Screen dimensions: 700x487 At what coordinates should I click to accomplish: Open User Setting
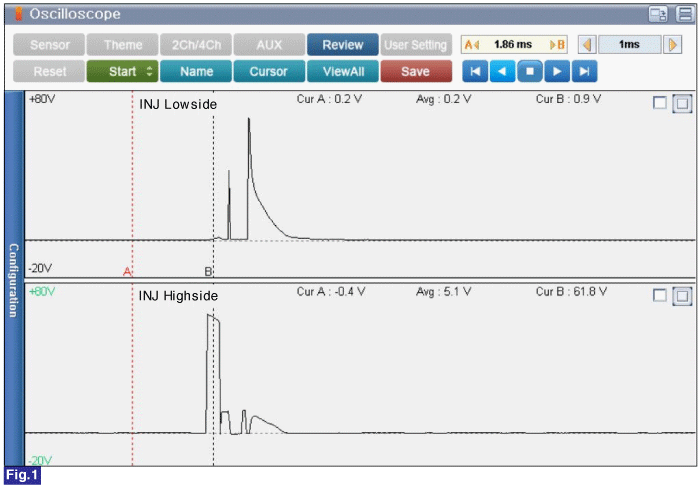(x=416, y=45)
